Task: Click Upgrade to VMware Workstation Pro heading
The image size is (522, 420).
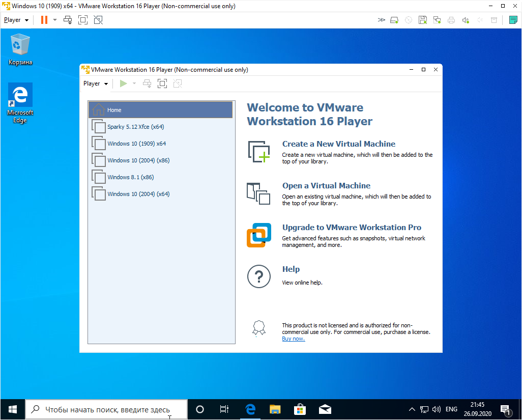Action: coord(352,227)
